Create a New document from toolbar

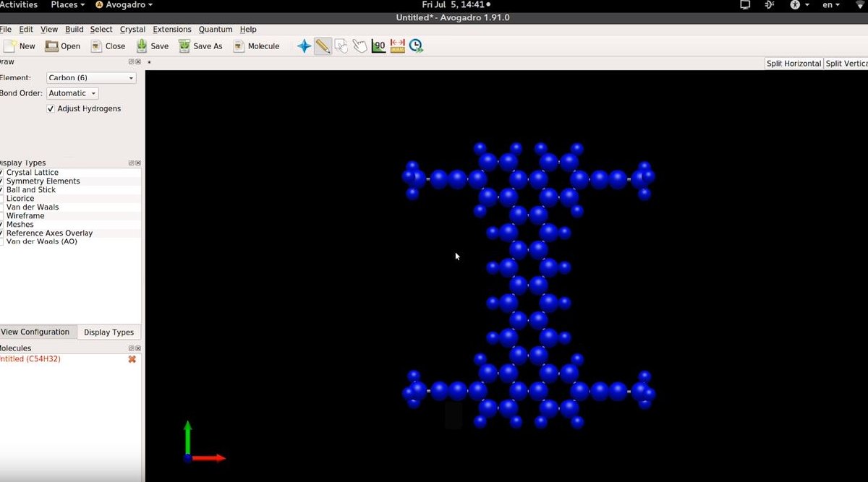[x=20, y=46]
